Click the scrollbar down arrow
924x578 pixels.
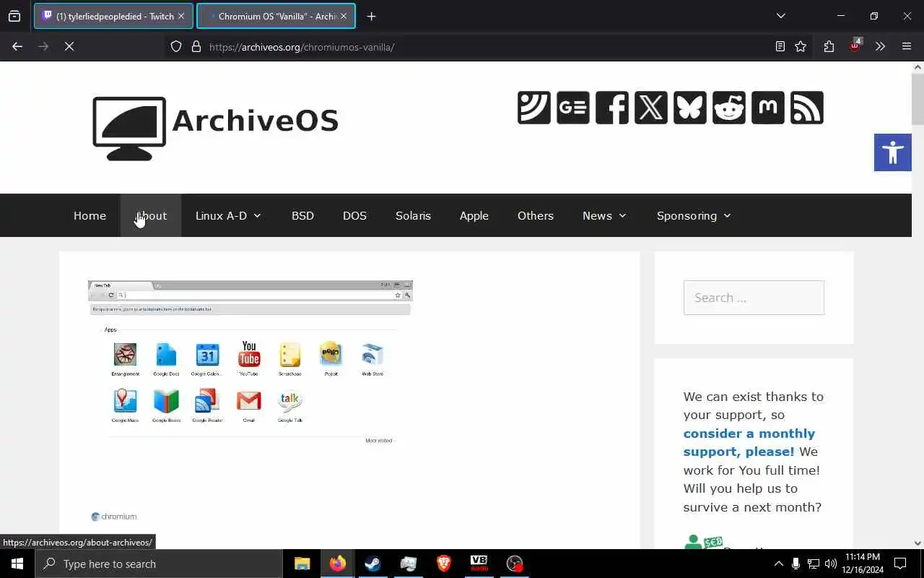pyautogui.click(x=918, y=543)
